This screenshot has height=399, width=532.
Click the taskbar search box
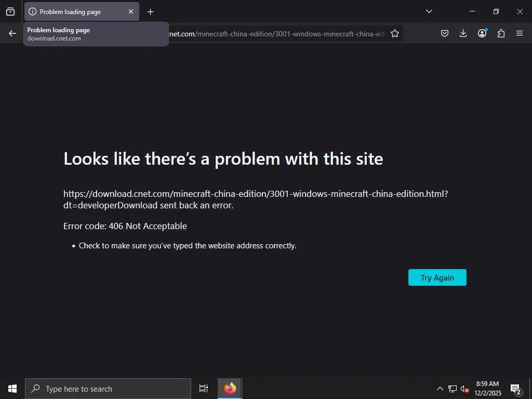tap(108, 389)
